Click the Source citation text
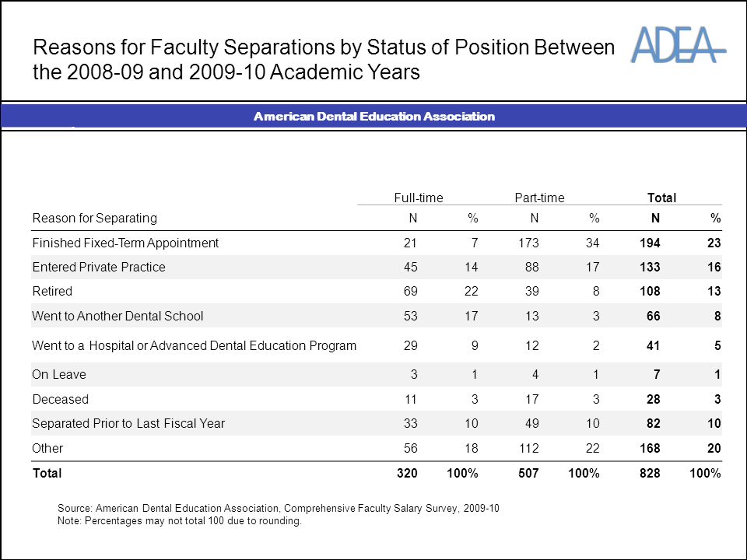Image resolution: width=747 pixels, height=560 pixels. pyautogui.click(x=279, y=508)
